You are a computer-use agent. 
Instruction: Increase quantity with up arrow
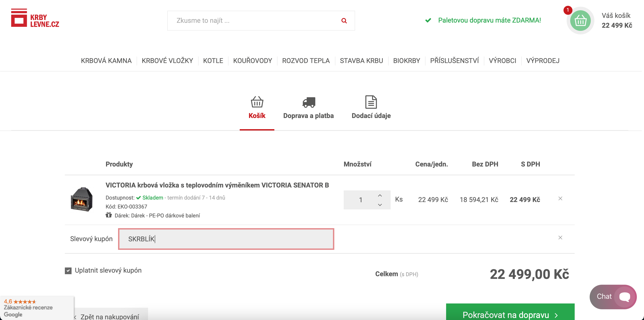pos(380,196)
